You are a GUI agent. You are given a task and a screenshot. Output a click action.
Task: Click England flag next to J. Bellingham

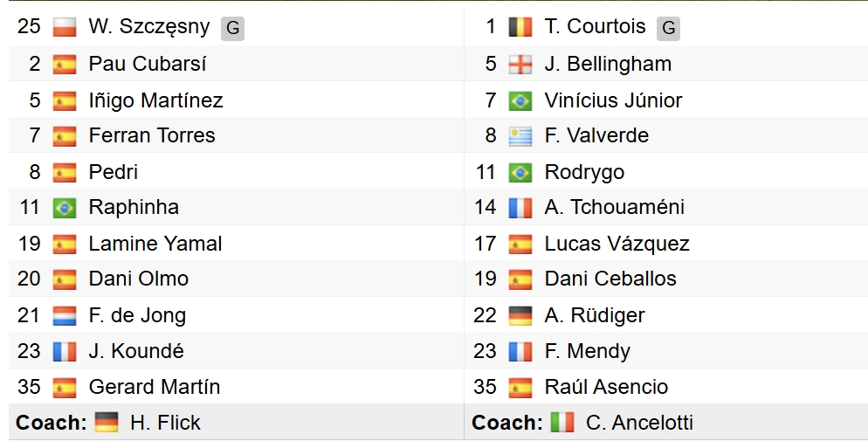tap(520, 64)
